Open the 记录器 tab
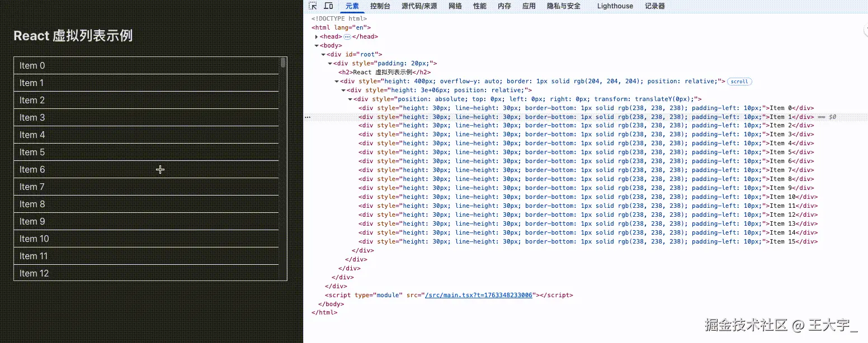 (x=655, y=6)
